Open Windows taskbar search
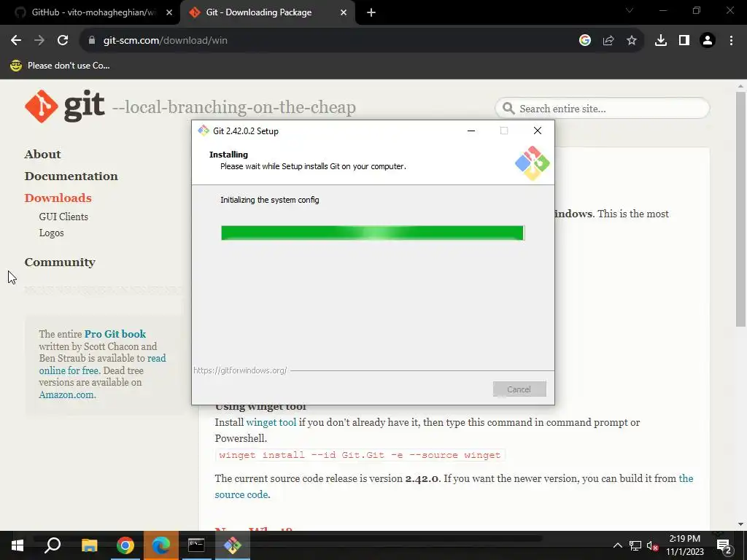The image size is (747, 560). click(x=53, y=545)
